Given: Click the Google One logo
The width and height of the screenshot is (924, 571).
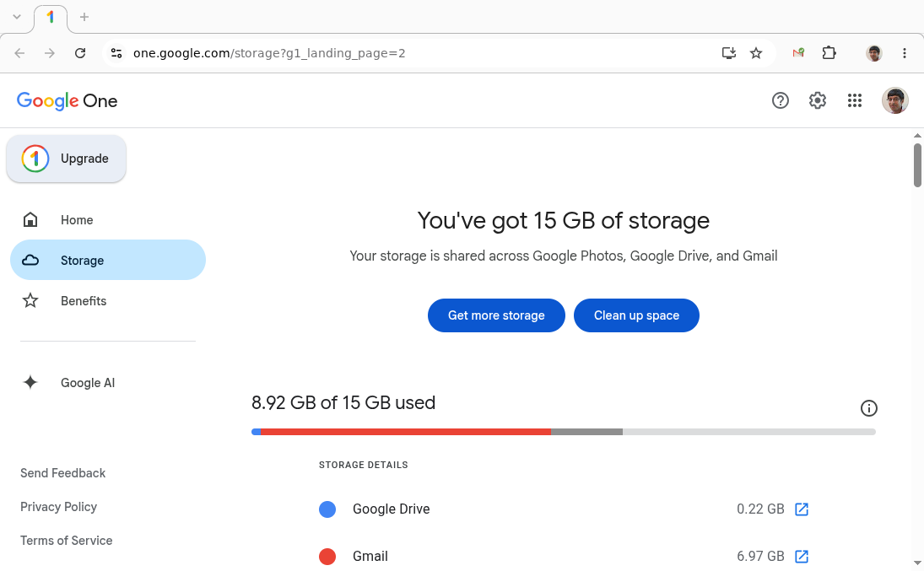Looking at the screenshot, I should (68, 100).
